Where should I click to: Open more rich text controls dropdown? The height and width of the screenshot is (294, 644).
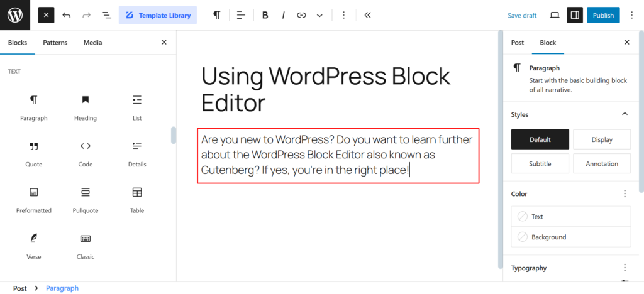[319, 15]
